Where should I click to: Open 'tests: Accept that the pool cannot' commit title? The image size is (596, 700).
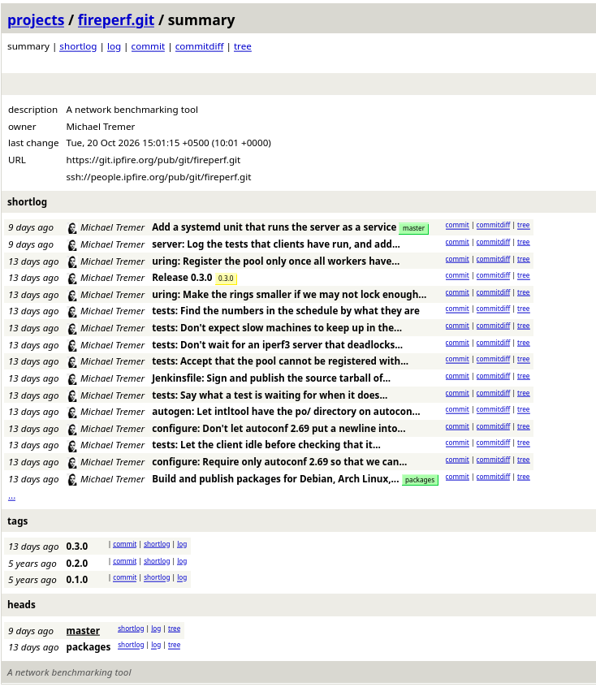(280, 361)
